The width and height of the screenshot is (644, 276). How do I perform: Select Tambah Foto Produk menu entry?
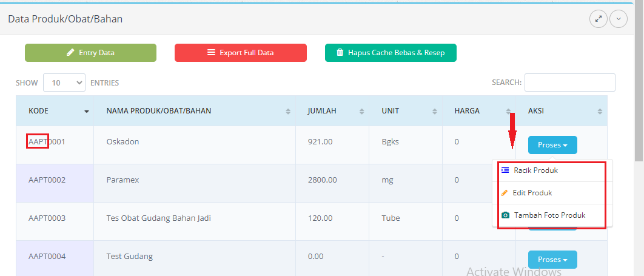pyautogui.click(x=549, y=215)
